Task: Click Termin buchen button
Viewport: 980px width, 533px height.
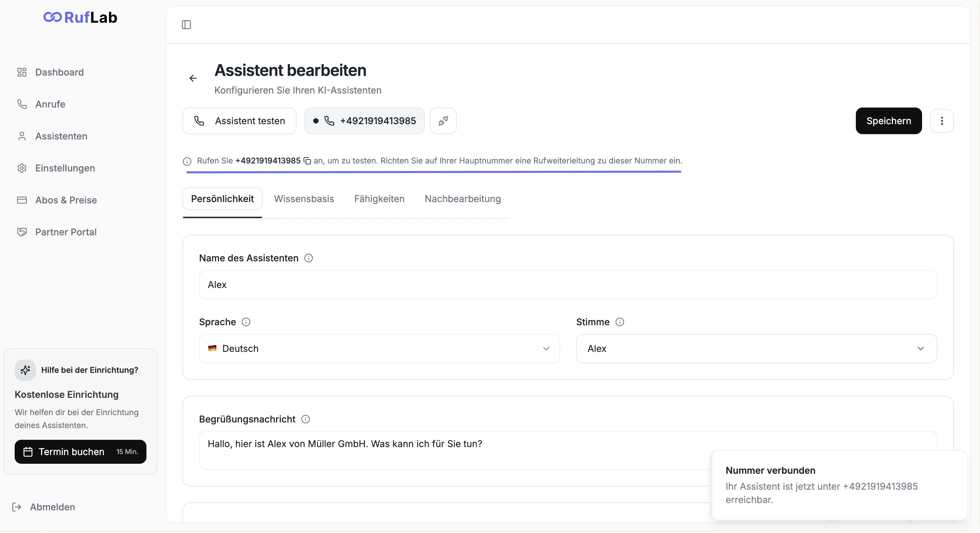Action: (x=81, y=452)
